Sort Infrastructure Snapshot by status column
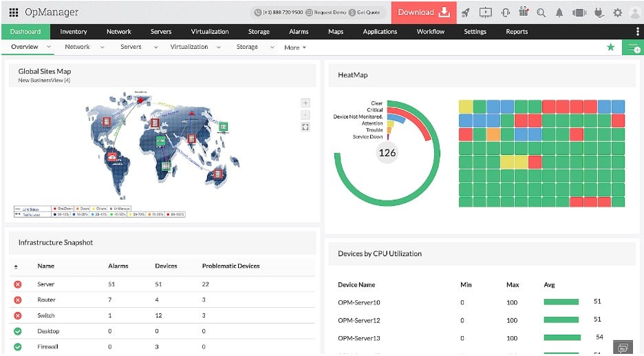Image resolution: width=644 pixels, height=356 pixels. pos(16,266)
